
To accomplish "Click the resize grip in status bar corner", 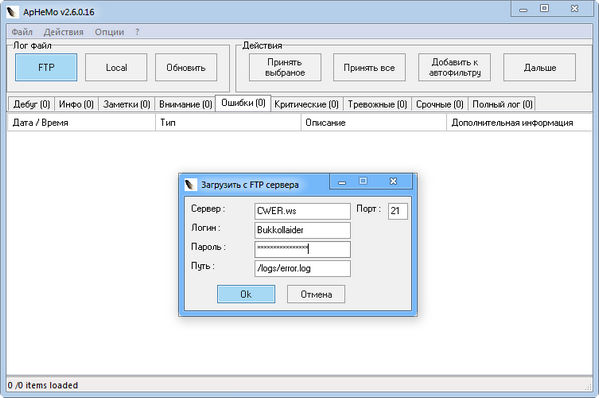I will coord(588,387).
